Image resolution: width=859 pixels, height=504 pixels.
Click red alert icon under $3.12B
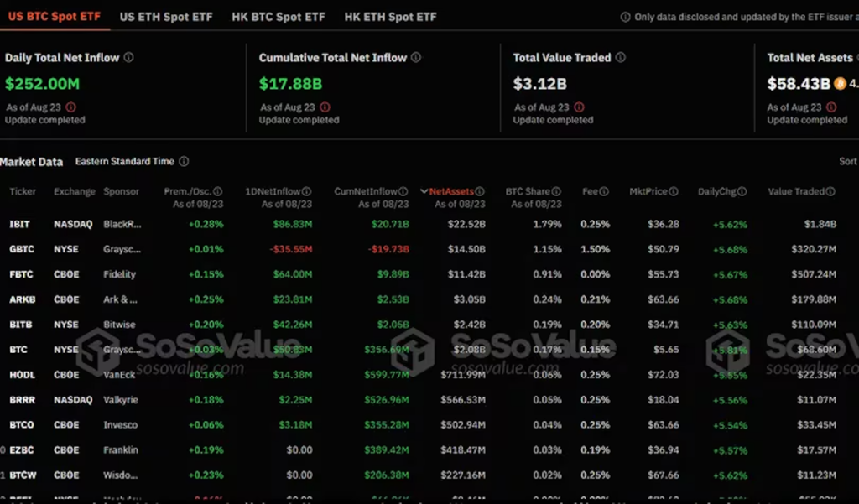click(x=580, y=107)
